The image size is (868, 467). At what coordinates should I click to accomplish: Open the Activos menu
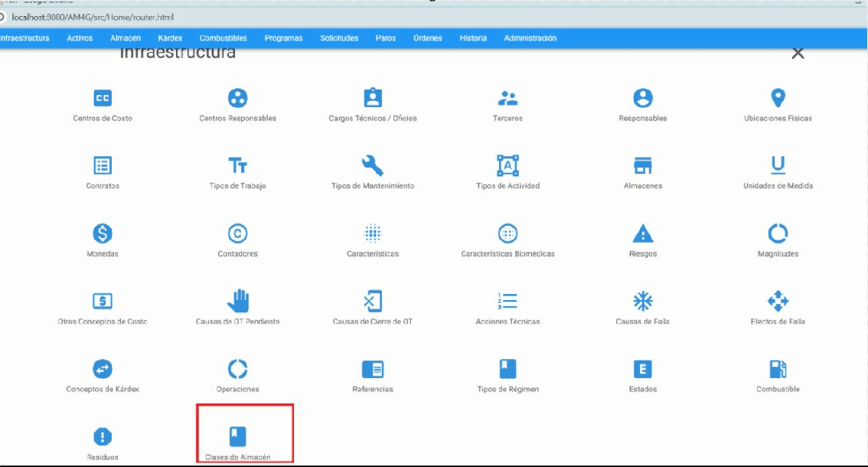click(80, 38)
